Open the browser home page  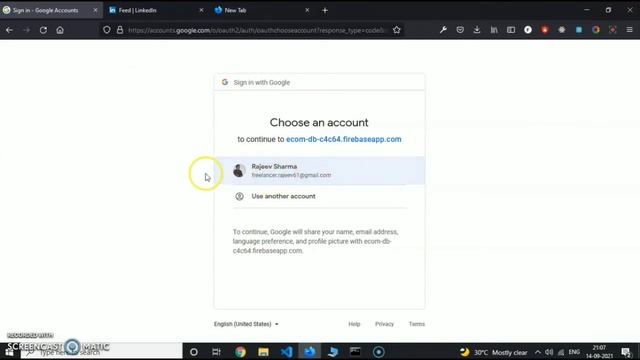point(60,30)
